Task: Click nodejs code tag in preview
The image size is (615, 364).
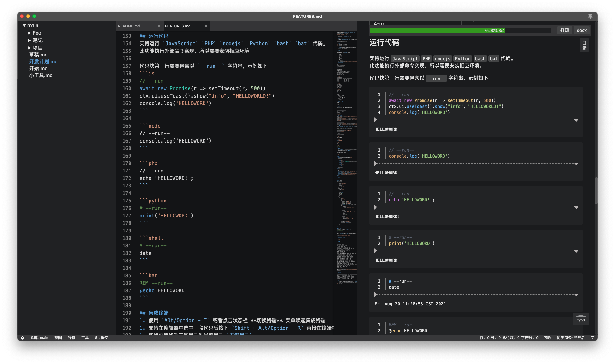Action: [442, 59]
